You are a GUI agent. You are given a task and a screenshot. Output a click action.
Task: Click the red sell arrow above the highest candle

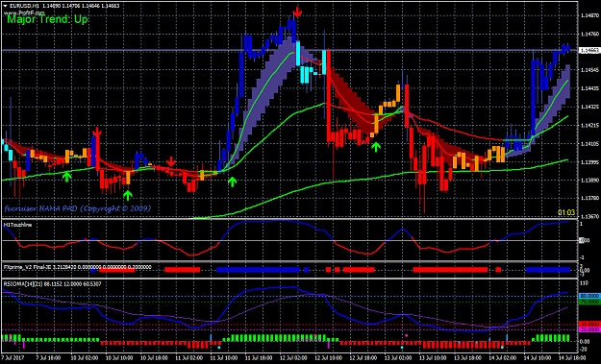[x=297, y=12]
